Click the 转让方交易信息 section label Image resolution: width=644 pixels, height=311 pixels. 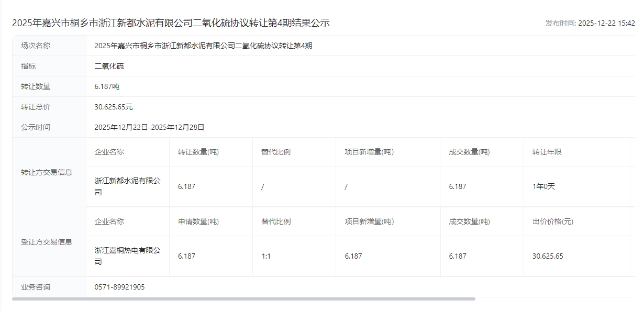(47, 172)
